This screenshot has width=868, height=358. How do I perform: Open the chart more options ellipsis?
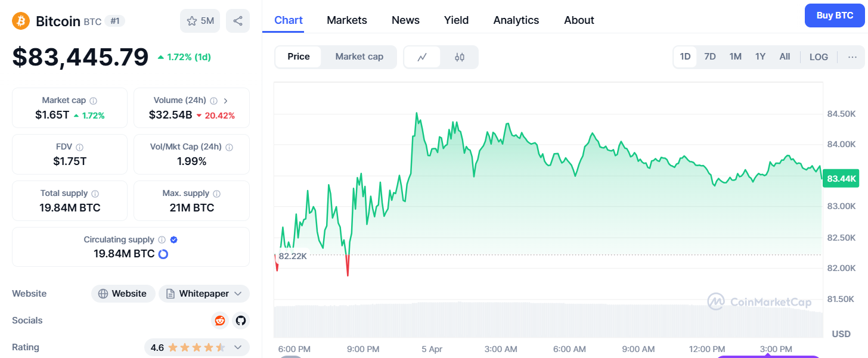point(852,57)
